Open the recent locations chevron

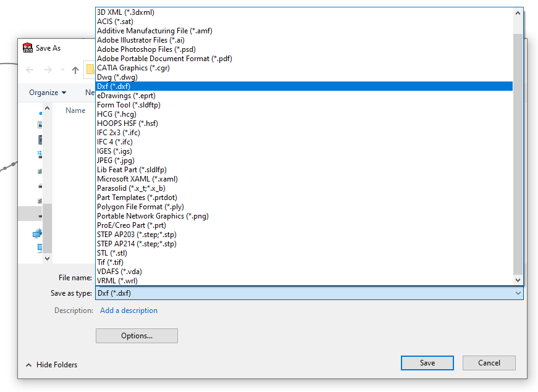click(62, 70)
